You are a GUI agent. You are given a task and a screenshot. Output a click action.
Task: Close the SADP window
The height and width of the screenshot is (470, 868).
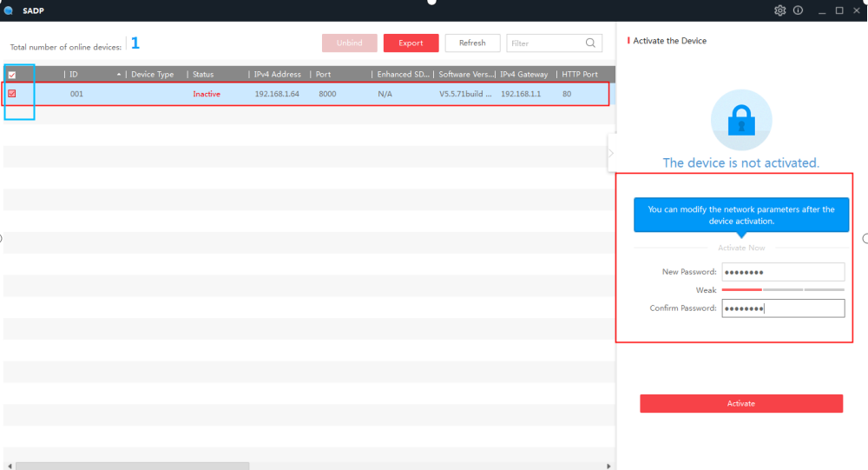click(857, 10)
